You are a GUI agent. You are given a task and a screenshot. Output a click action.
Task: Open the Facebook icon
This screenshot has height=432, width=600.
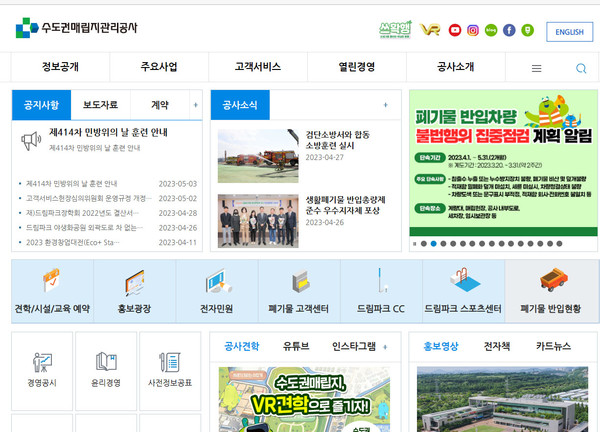[x=509, y=30]
